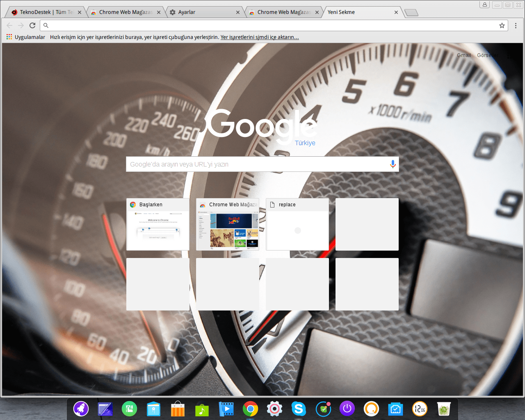The image size is (525, 420).
Task: Reload the current page
Action: (32, 25)
